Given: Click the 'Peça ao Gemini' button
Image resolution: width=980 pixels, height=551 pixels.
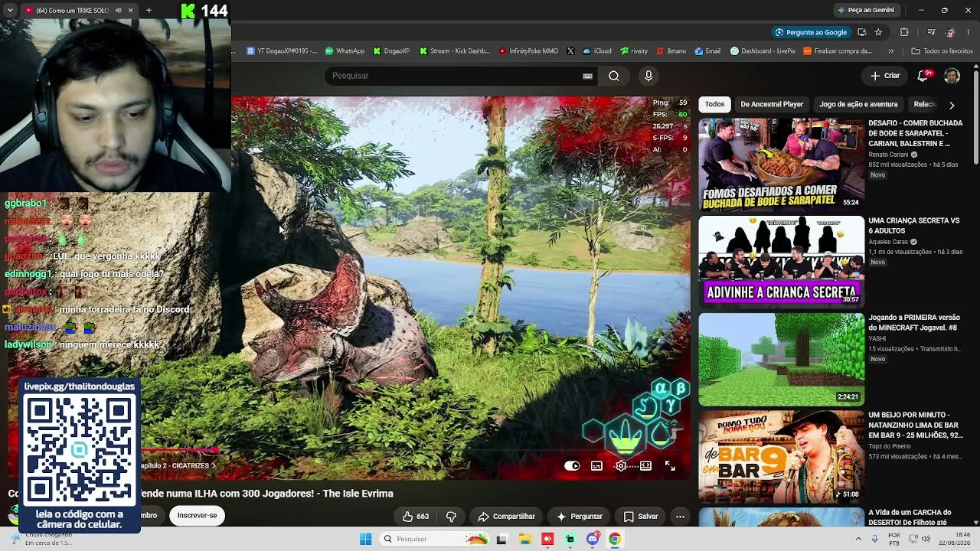Looking at the screenshot, I should pyautogui.click(x=866, y=10).
